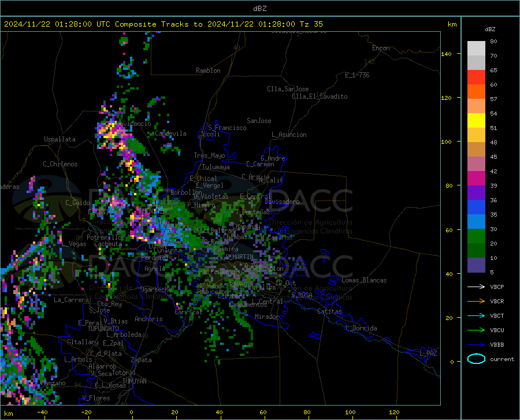Click the Potrerillos map label
The image size is (520, 420).
pyautogui.click(x=106, y=237)
